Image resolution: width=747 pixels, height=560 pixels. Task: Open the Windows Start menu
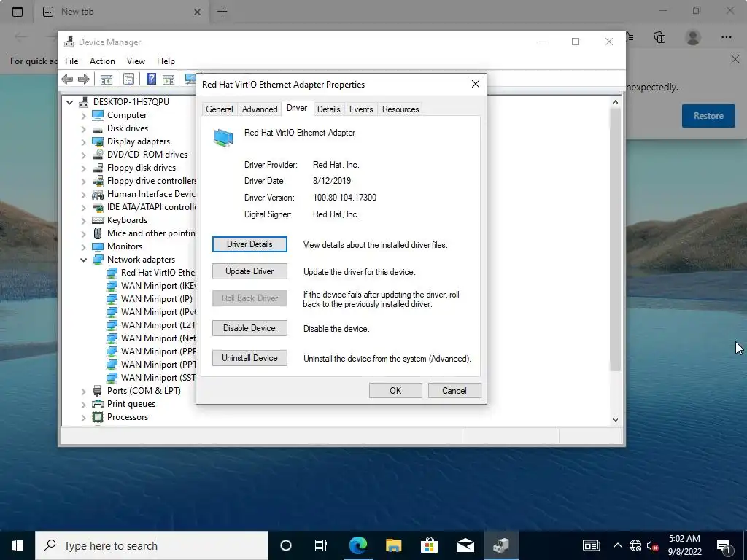[18, 545]
